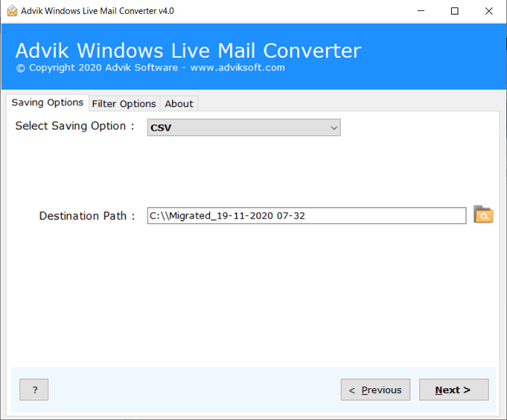This screenshot has width=507, height=420.
Task: Click the Advik envelope icon in title bar
Action: tap(12, 11)
